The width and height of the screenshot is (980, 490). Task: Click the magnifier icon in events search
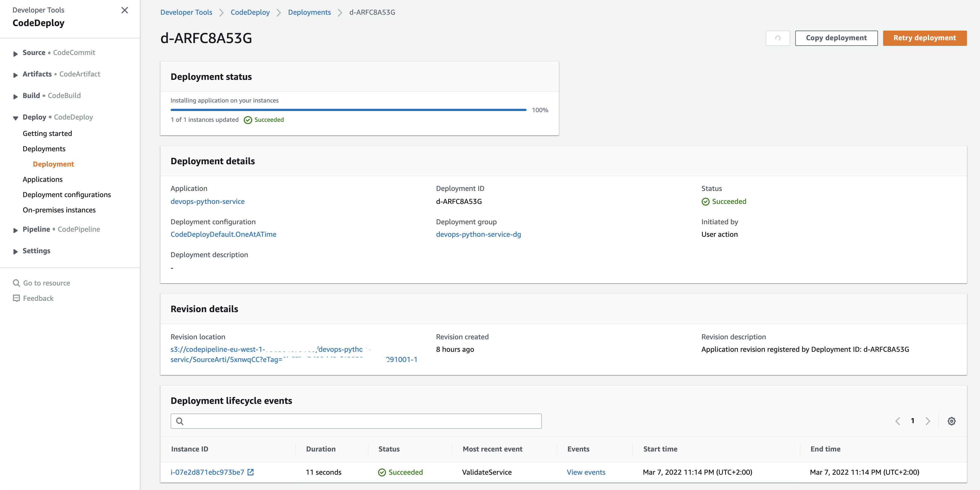click(x=180, y=421)
